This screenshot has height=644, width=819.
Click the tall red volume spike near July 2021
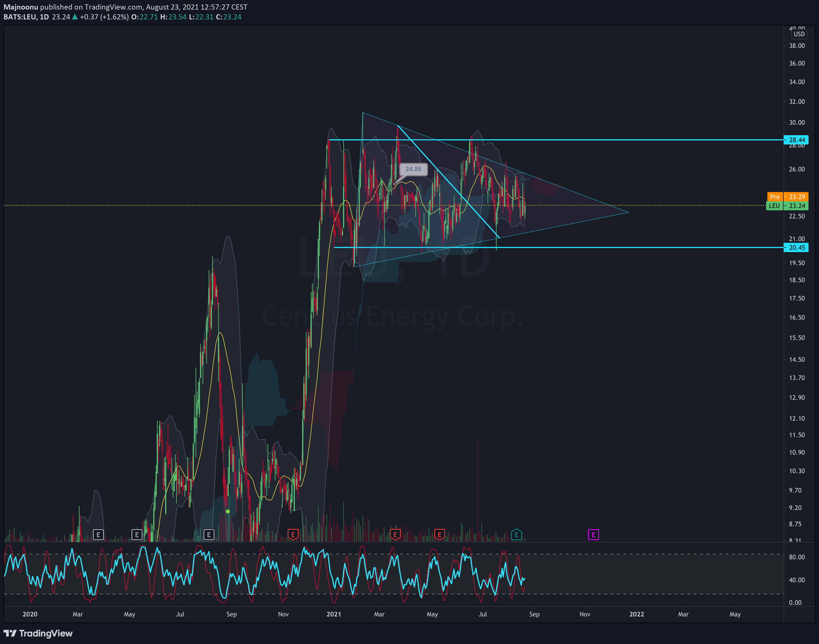point(478,490)
